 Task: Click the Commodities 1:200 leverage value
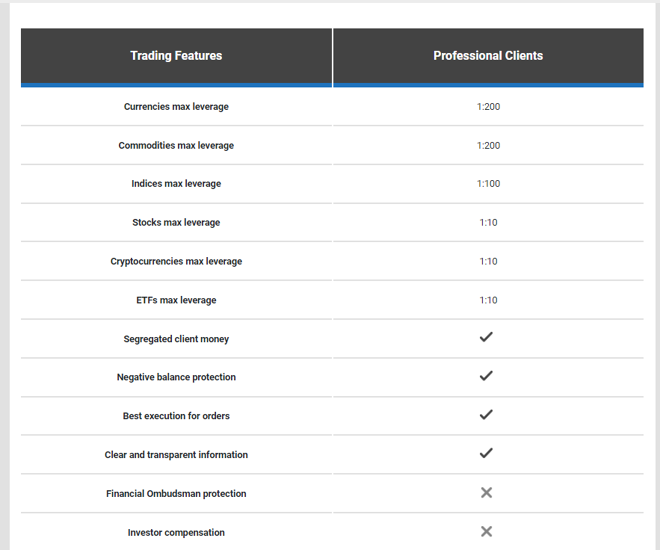[488, 146]
